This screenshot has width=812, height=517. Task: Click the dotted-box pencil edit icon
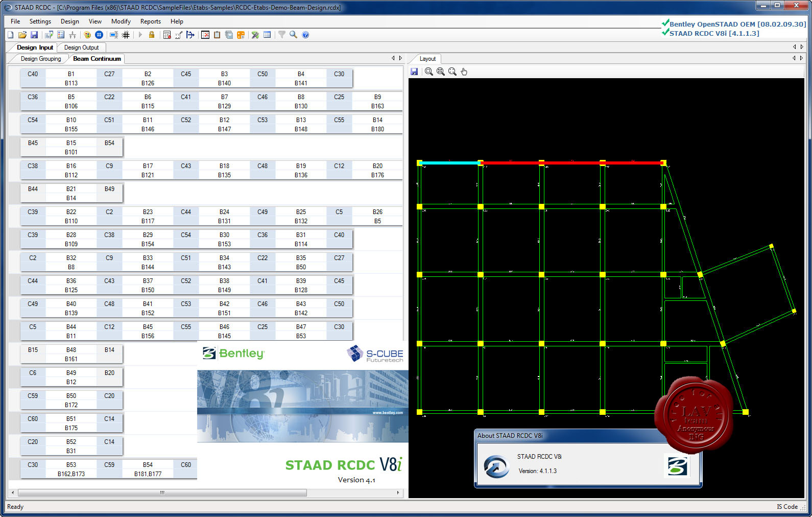click(x=179, y=35)
